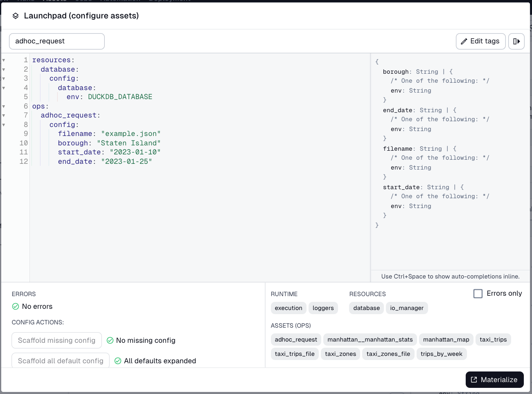Viewport: 532px width, 394px height.
Task: Open the Assets navigation item
Action: point(55,1)
